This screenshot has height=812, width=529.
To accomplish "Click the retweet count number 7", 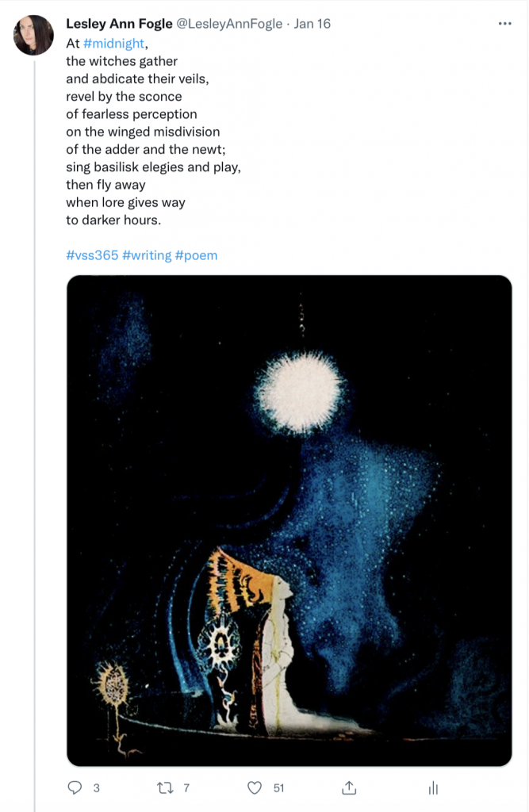I will tap(186, 788).
